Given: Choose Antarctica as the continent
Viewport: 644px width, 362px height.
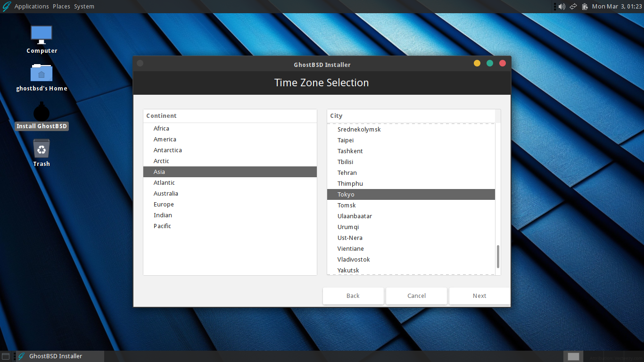Looking at the screenshot, I should tap(230, 150).
